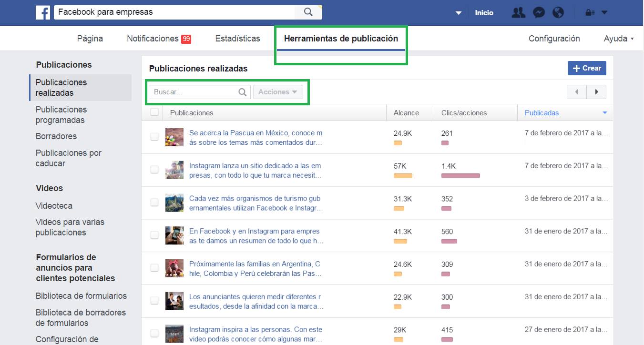Check the En Facebook y en Instagram checkbox
The height and width of the screenshot is (345, 644).
154,235
